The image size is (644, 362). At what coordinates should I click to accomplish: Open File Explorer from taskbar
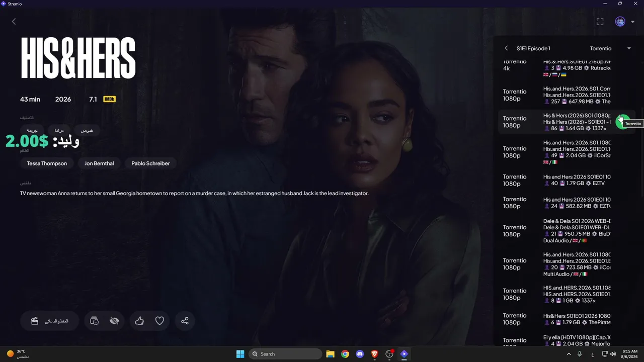coord(330,354)
